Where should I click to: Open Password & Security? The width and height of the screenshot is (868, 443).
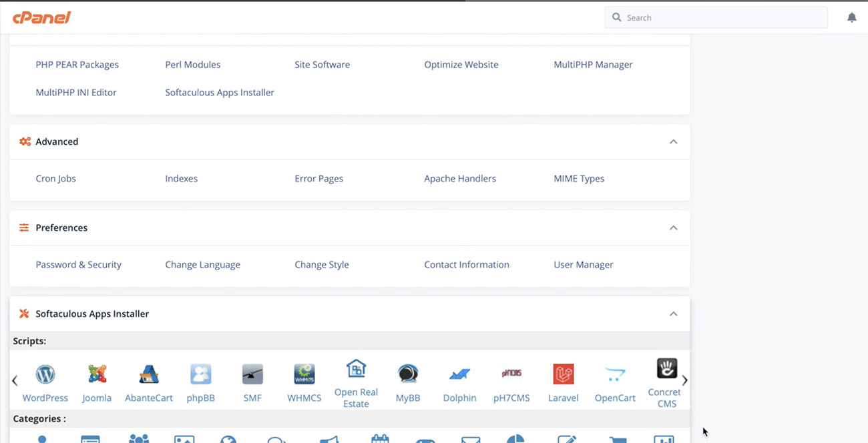[x=78, y=265]
